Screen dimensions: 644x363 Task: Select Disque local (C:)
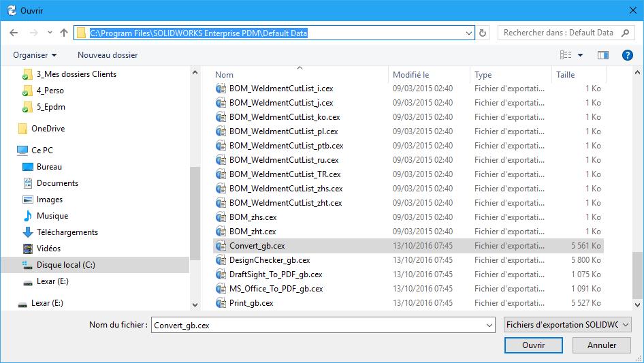pyautogui.click(x=66, y=265)
